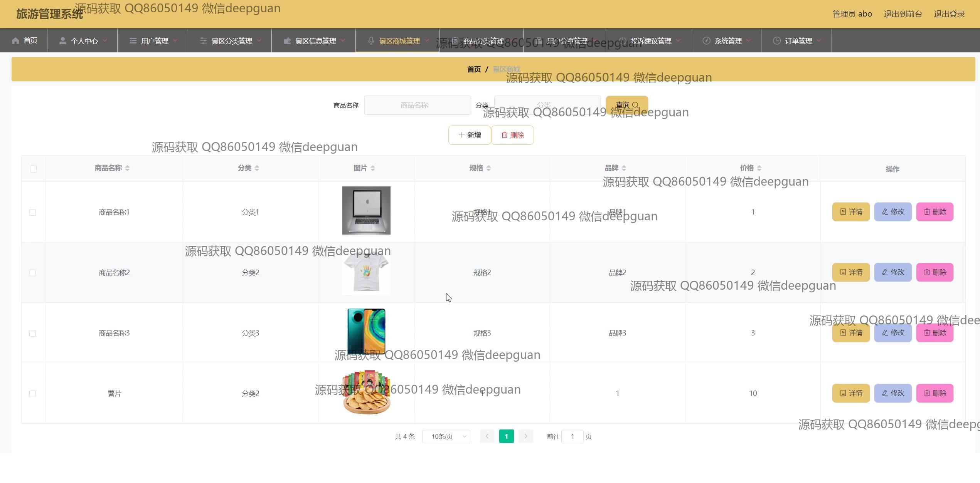Viewport: 980px width, 483px height.
Task: Click 退出登录 link in header
Action: [x=949, y=14]
